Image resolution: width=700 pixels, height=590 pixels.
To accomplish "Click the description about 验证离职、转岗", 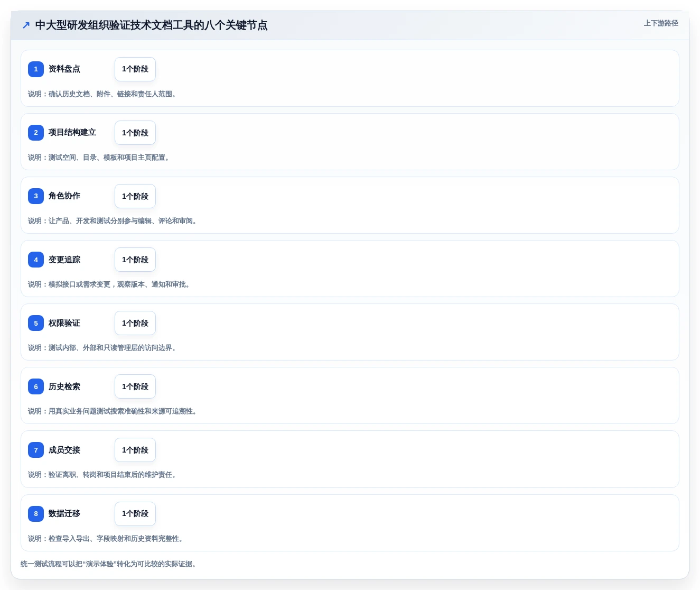I will click(103, 475).
